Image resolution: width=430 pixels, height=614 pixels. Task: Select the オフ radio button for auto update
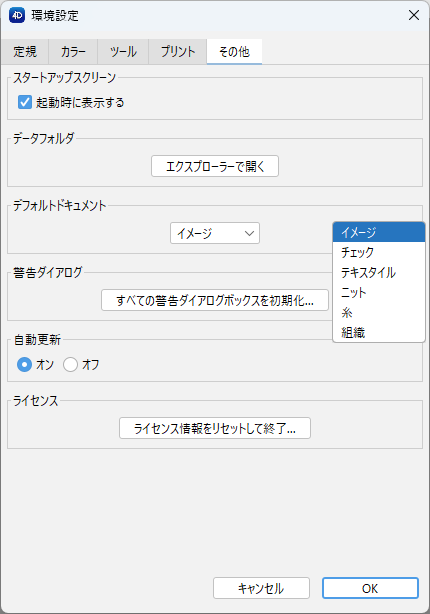pos(70,365)
